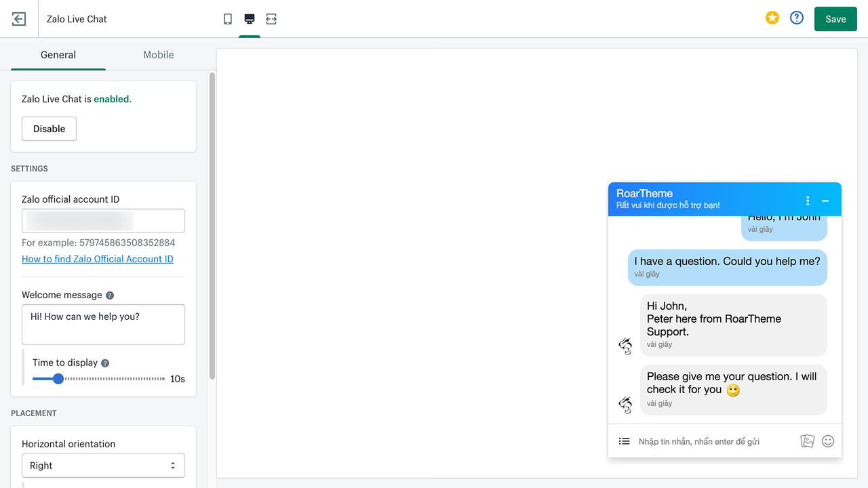
Task: Open the full-width preview mode
Action: (271, 19)
